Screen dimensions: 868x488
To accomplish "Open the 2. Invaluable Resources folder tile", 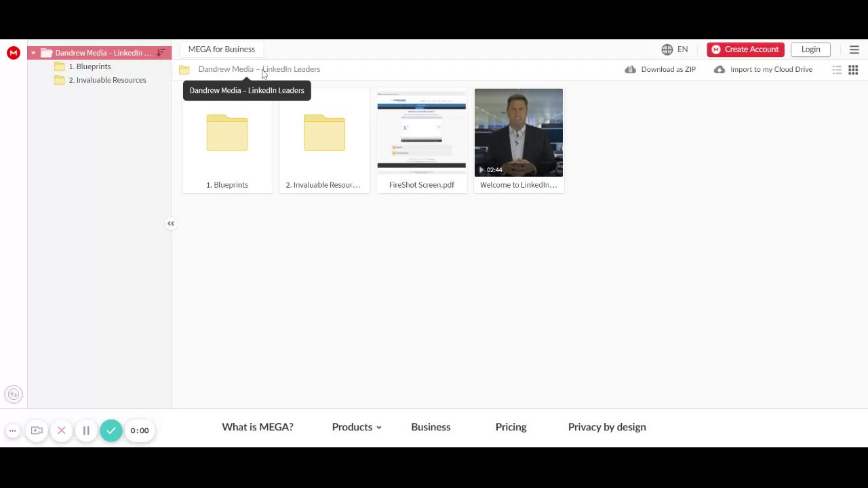I will [x=324, y=140].
